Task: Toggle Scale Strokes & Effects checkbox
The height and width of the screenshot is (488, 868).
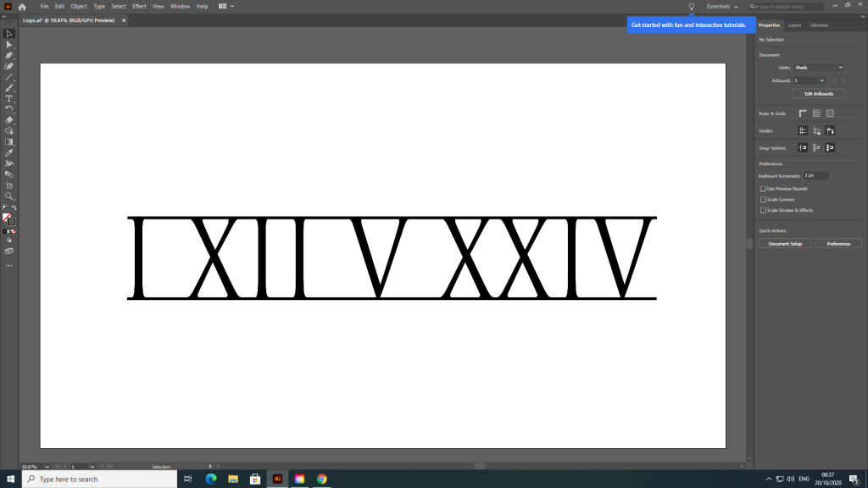Action: tap(763, 210)
